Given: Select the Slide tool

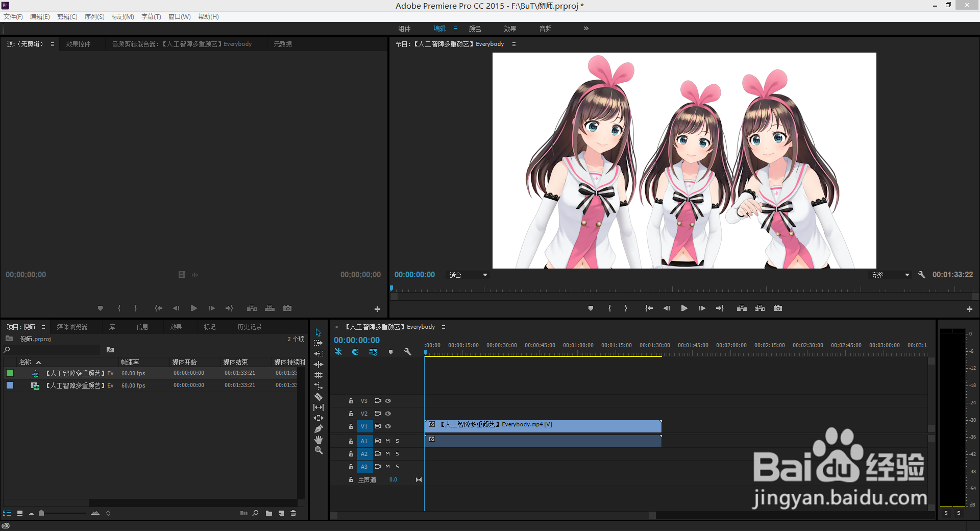Looking at the screenshot, I should pos(318,418).
